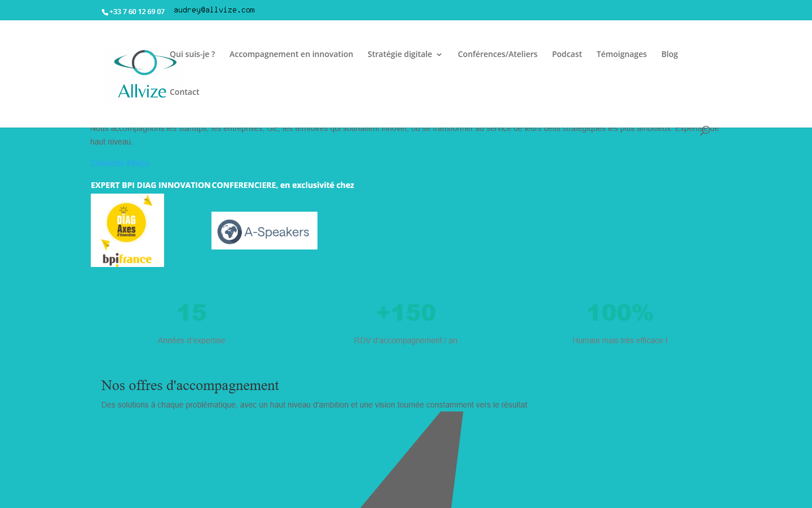Click the search magnifier icon
This screenshot has width=812, height=508.
pos(705,130)
